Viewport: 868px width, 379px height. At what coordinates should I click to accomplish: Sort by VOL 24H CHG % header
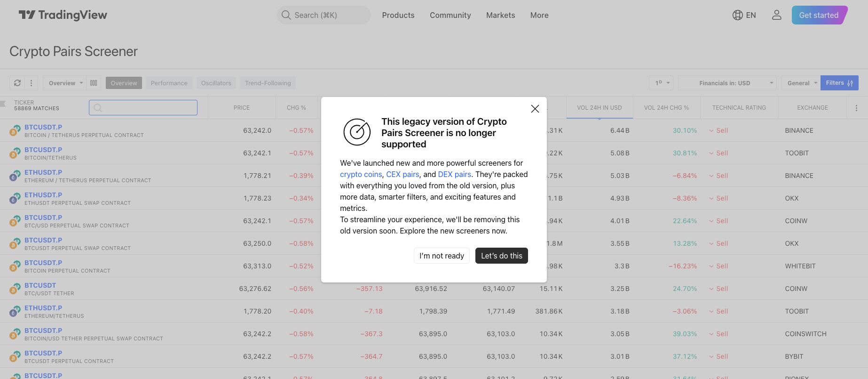(666, 108)
